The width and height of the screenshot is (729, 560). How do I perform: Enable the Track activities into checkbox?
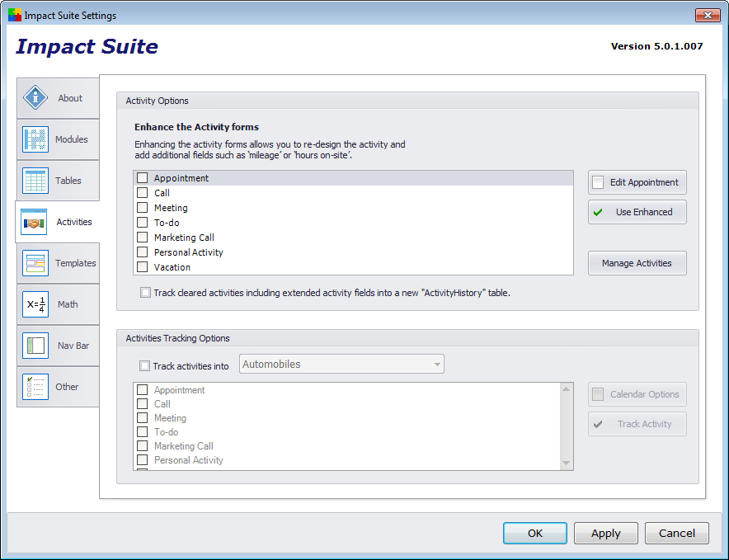[x=145, y=366]
